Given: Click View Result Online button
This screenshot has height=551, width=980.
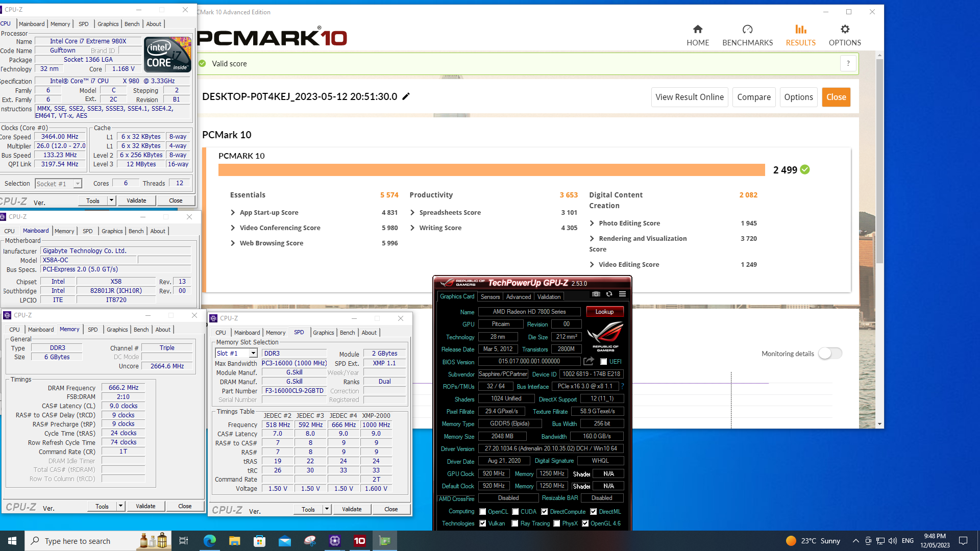Looking at the screenshot, I should coord(690,97).
